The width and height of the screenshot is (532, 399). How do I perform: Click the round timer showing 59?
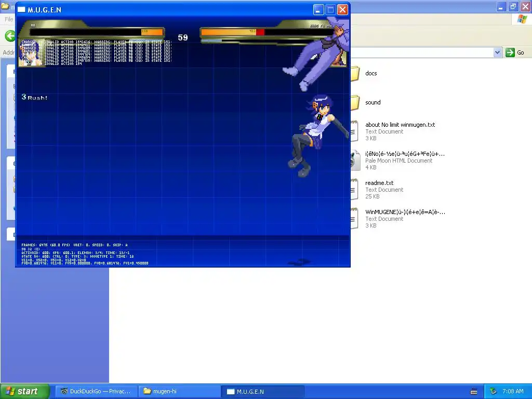pos(183,37)
